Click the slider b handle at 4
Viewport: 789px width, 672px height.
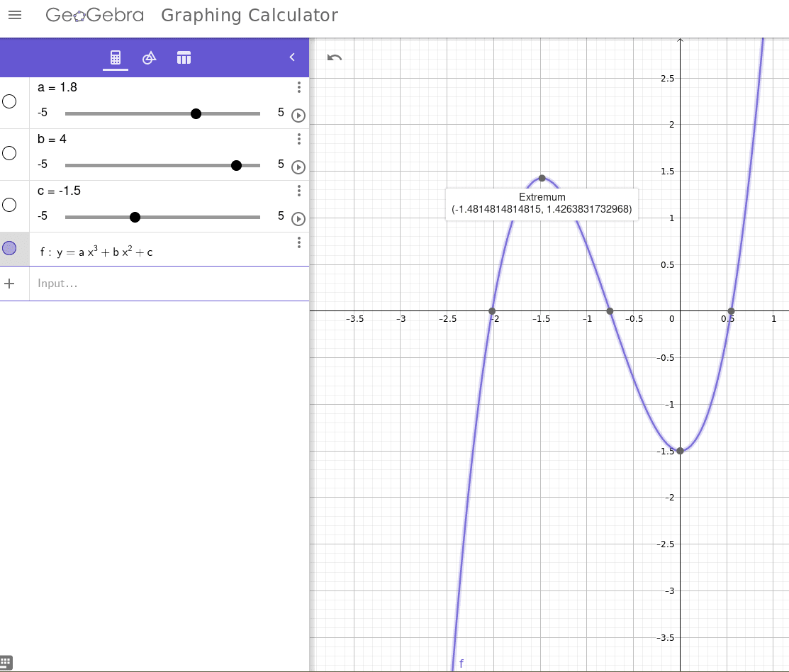(236, 165)
